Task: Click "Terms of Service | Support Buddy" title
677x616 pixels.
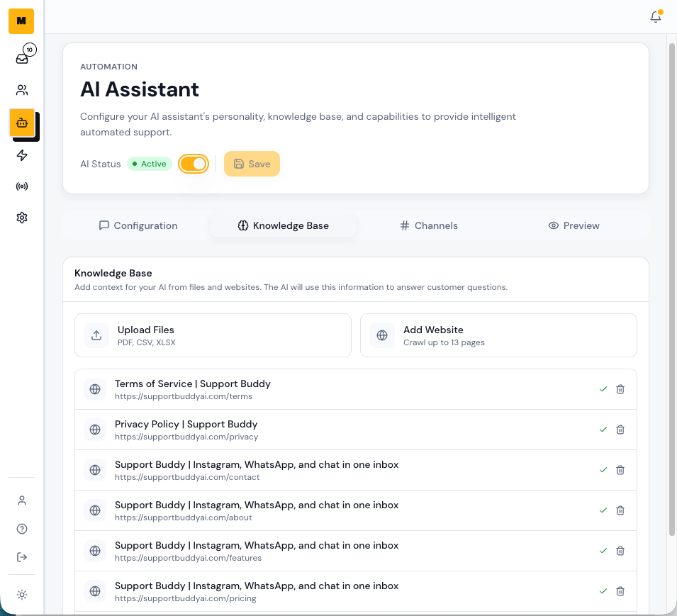Action: click(193, 383)
